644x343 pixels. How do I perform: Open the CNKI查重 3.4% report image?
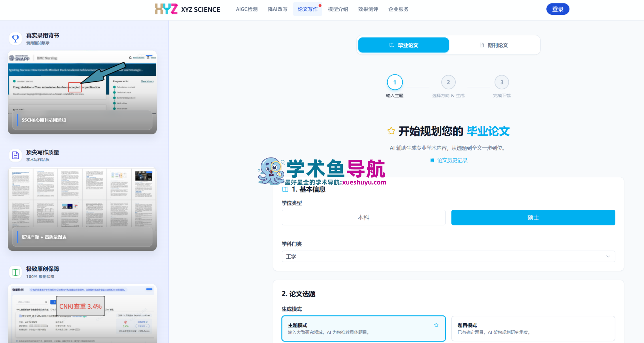pos(82,314)
